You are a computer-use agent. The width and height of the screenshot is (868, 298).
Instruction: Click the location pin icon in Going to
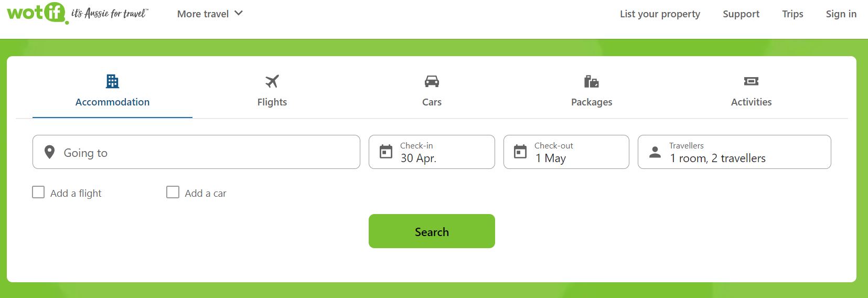coord(50,152)
